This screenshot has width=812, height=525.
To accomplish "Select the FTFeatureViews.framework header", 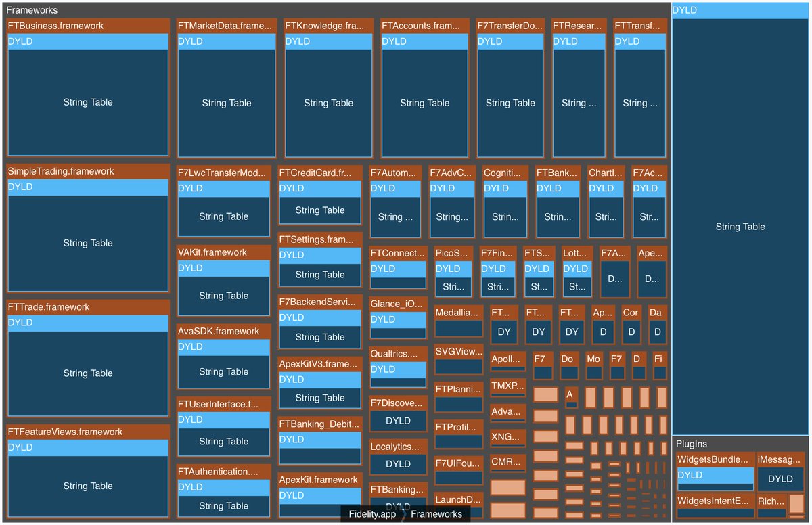I will 88,432.
